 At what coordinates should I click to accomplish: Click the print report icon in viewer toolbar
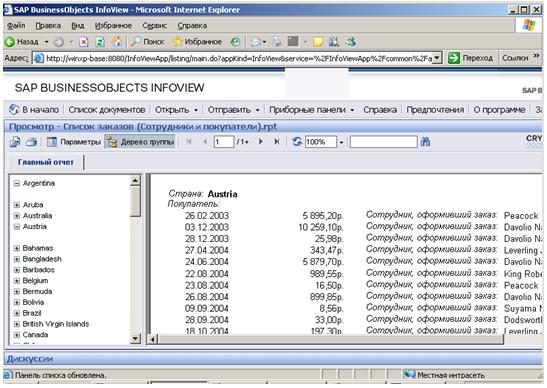click(32, 142)
